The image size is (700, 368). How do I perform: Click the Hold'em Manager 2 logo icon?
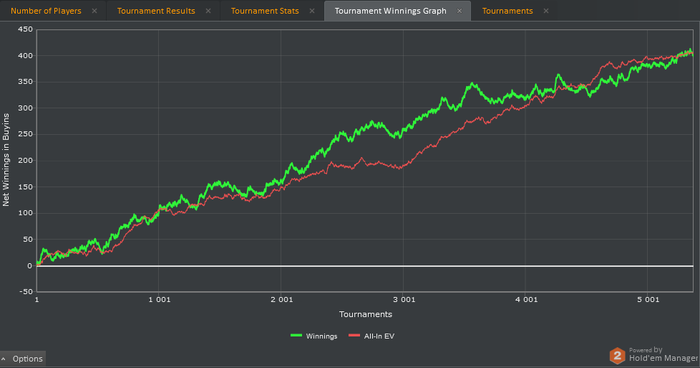click(x=617, y=355)
